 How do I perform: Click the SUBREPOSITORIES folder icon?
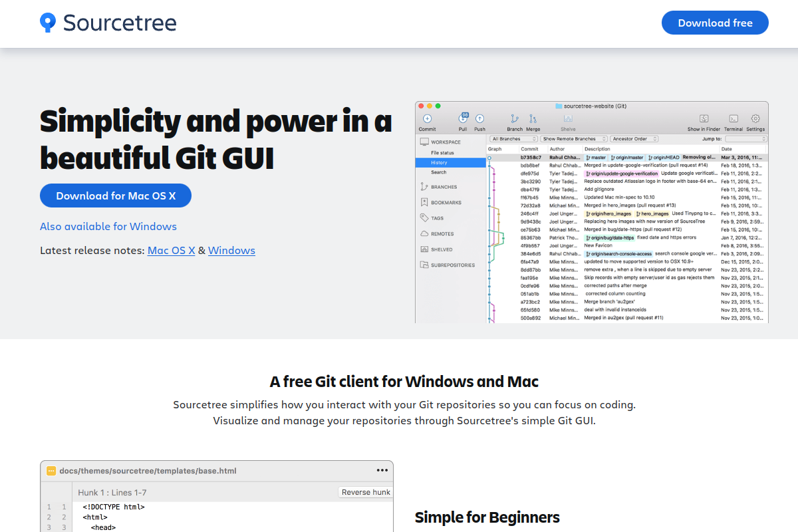[424, 265]
